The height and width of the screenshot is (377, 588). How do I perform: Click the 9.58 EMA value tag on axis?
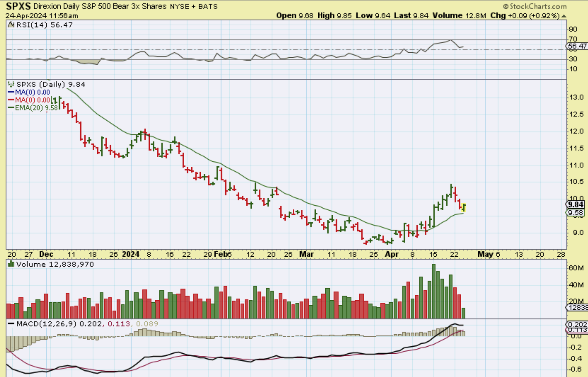[576, 213]
